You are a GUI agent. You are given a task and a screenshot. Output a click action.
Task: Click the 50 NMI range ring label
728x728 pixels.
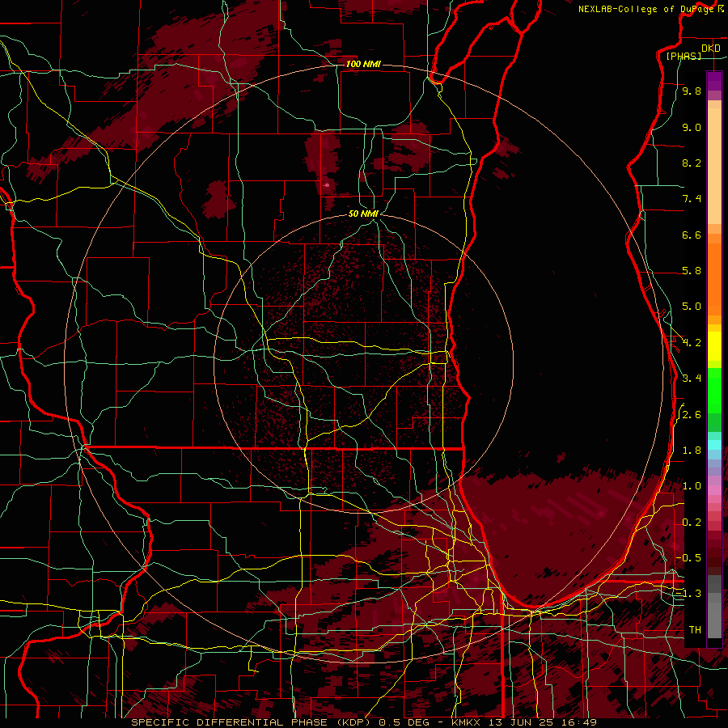(363, 214)
